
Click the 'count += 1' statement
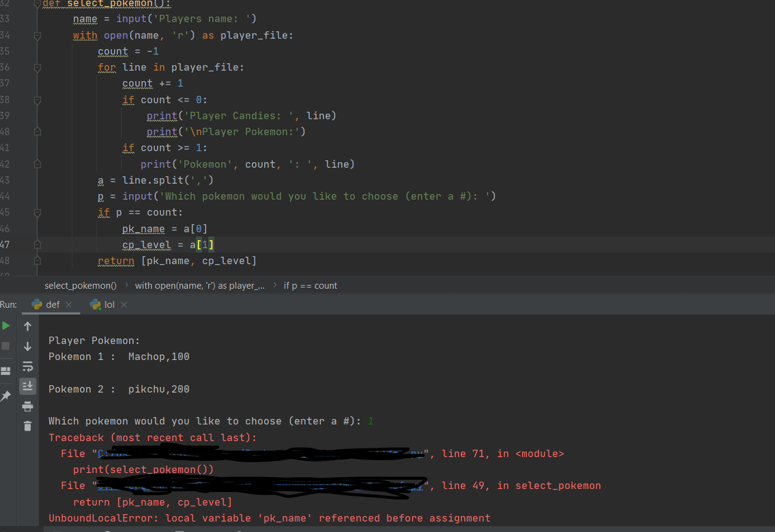[x=152, y=84]
